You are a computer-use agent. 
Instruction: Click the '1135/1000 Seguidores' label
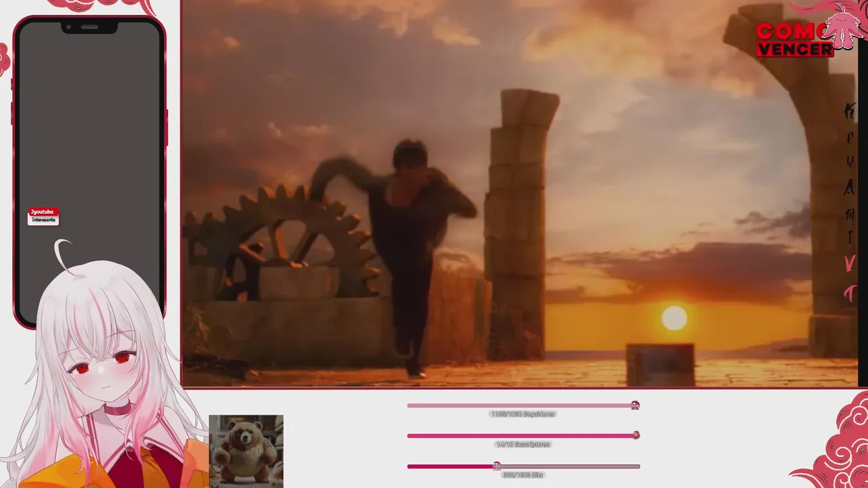tap(523, 414)
